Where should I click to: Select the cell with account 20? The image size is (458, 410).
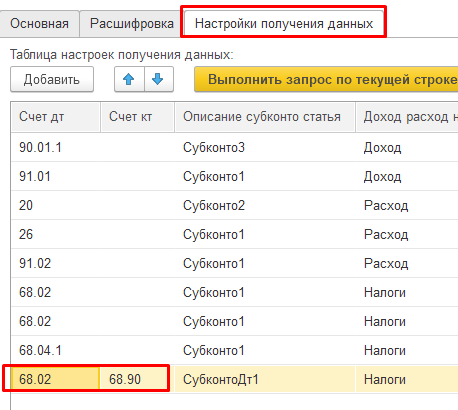click(x=55, y=205)
